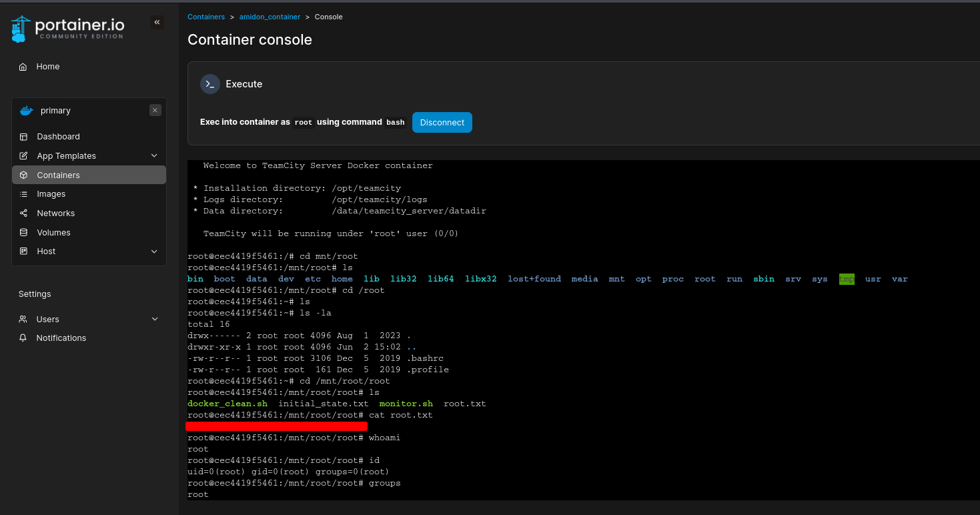The width and height of the screenshot is (980, 515).
Task: Expand the Host submenu chevron
Action: click(x=155, y=251)
